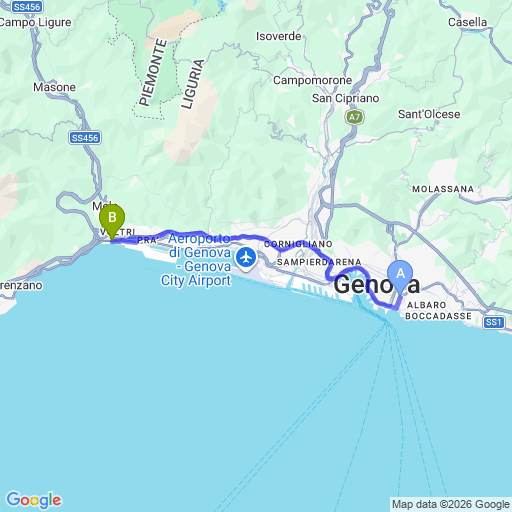Click the SS1 road shield
512x512 pixels.
click(x=494, y=322)
